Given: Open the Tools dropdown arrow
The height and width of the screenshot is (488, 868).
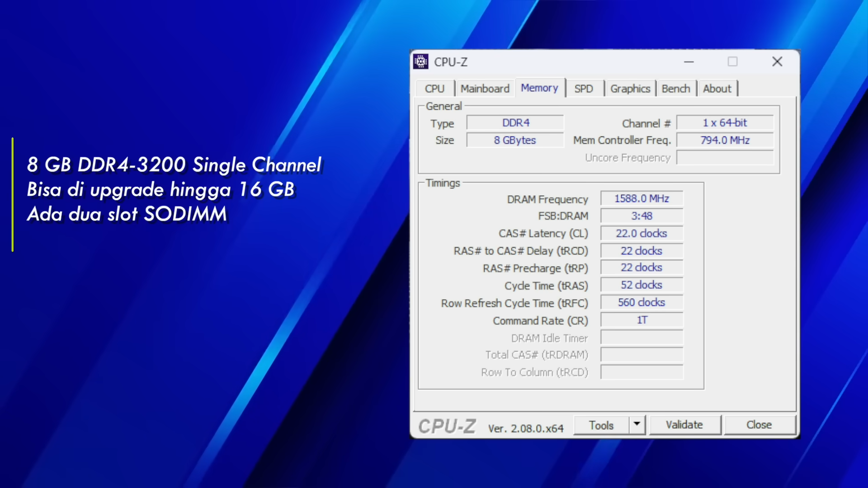Looking at the screenshot, I should click(x=637, y=424).
